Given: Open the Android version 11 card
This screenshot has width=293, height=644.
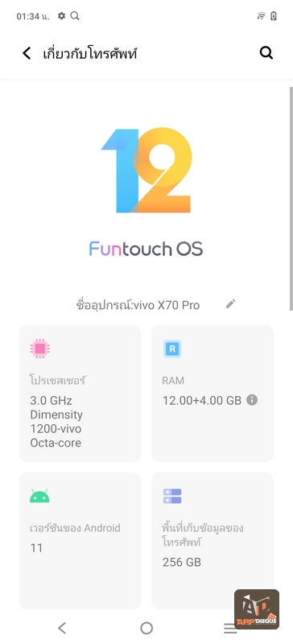Looking at the screenshot, I should [80, 540].
